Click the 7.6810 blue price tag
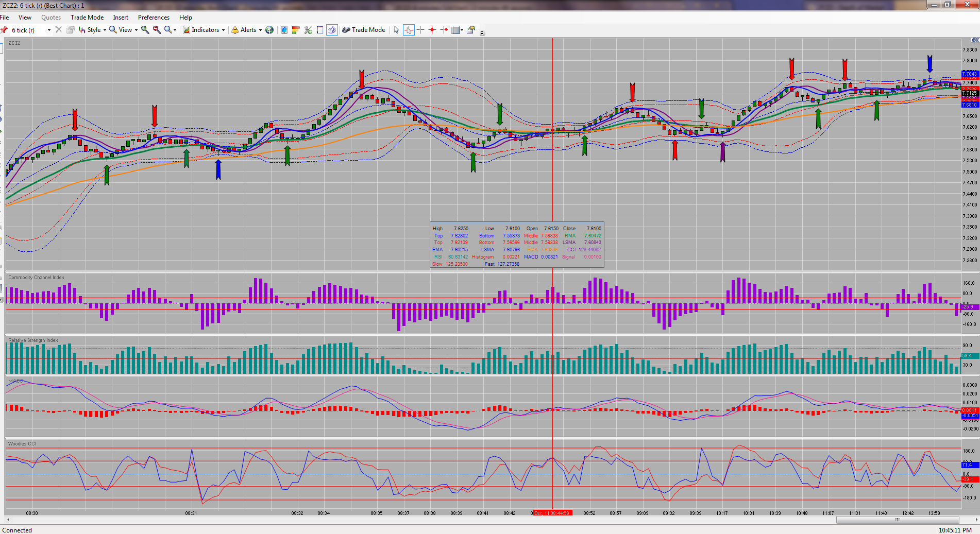980x534 pixels. point(970,105)
